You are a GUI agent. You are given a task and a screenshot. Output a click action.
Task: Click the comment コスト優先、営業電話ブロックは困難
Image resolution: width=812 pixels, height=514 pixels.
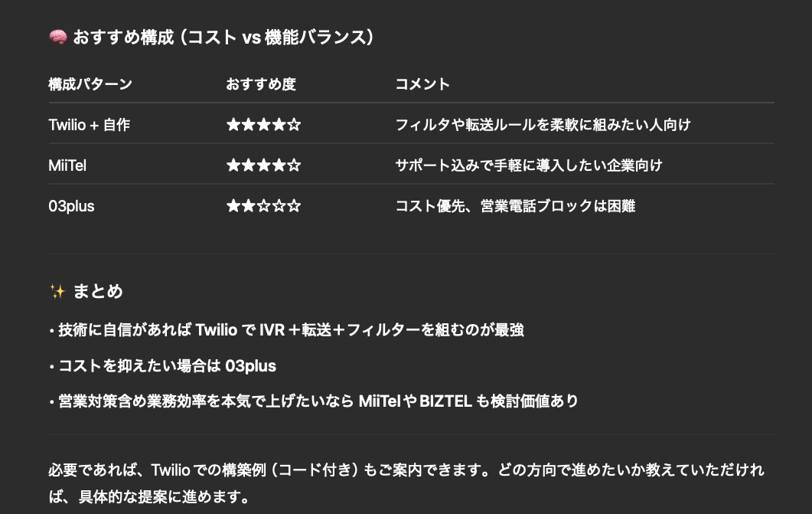click(515, 205)
